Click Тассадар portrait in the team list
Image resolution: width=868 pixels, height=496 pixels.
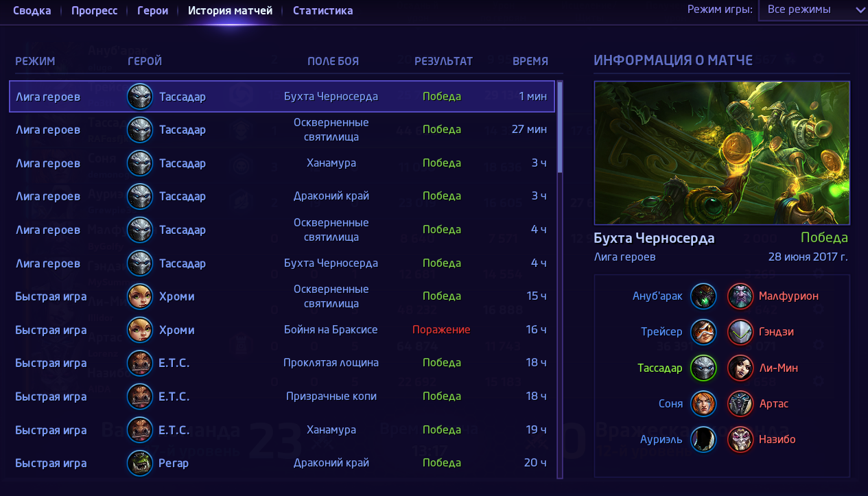coord(704,368)
